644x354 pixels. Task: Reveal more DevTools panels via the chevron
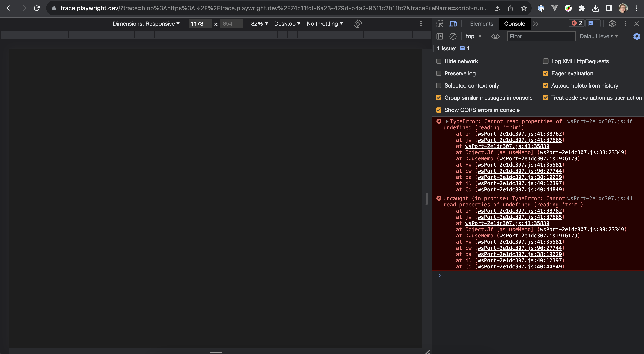click(x=536, y=24)
